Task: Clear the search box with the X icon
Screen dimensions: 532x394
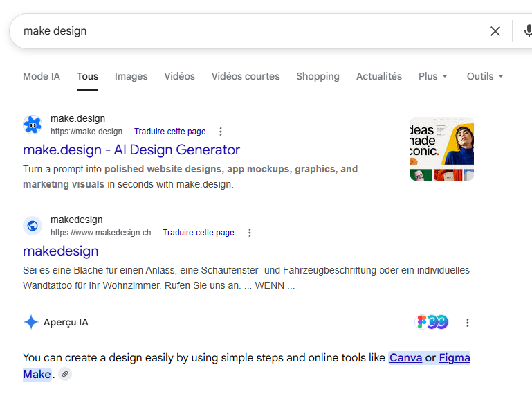Action: click(x=495, y=31)
